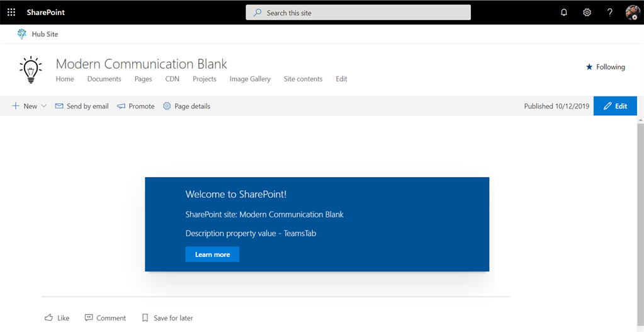Open the Home navigation item
The image size is (644, 332).
[x=65, y=79]
